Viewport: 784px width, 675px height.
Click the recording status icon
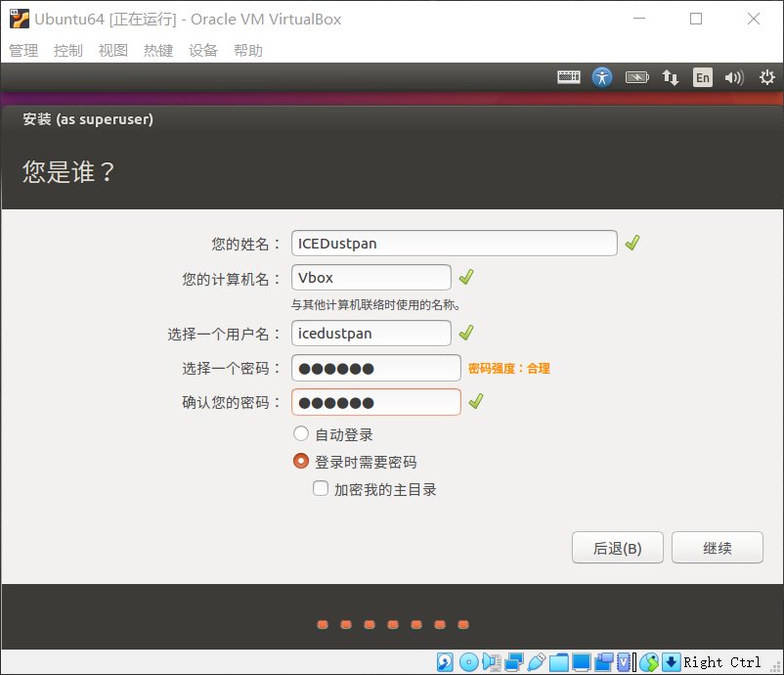tap(604, 662)
